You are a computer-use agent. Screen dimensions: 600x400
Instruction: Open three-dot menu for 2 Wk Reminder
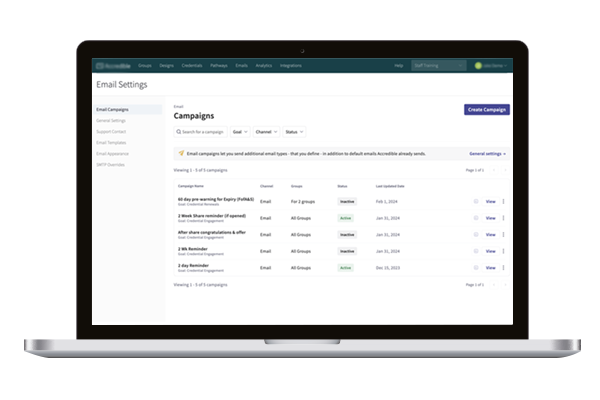(503, 251)
